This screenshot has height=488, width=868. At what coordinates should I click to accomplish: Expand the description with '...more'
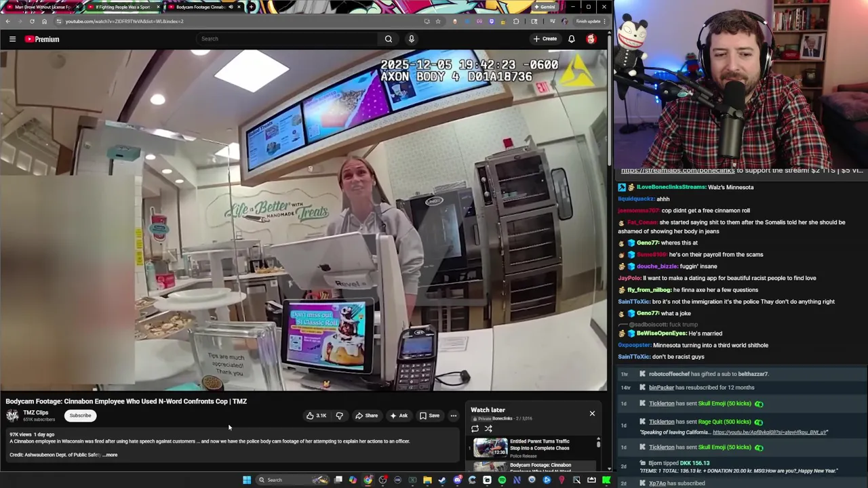coord(110,455)
